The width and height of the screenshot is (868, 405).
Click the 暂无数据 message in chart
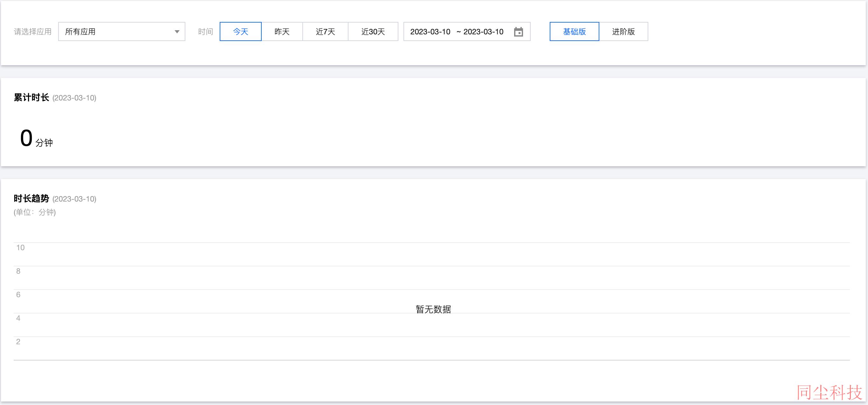point(433,309)
